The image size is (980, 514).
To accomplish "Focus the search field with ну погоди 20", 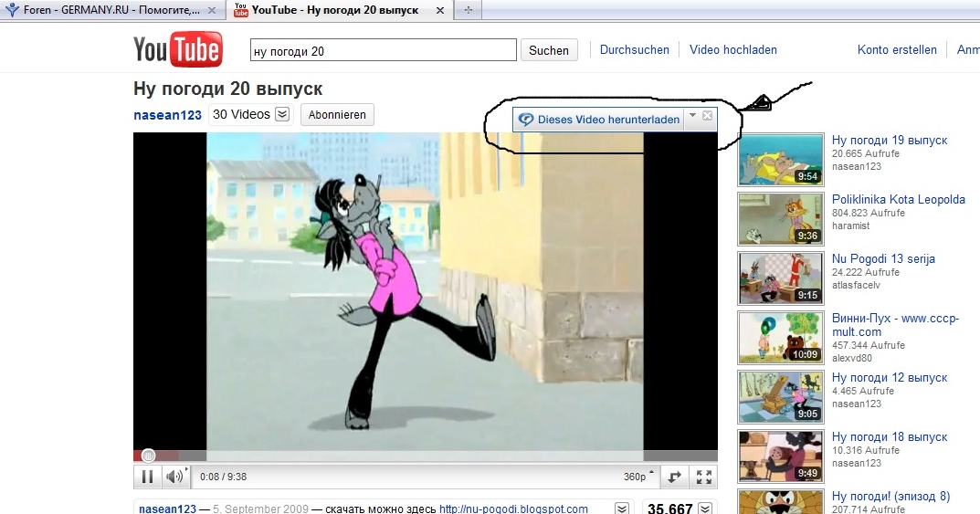I will [383, 50].
